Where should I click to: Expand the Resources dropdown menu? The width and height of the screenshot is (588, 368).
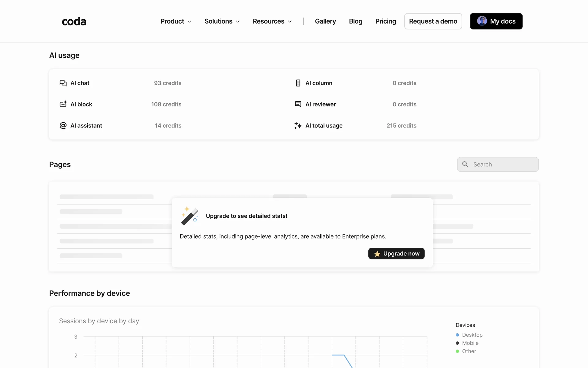pyautogui.click(x=272, y=21)
